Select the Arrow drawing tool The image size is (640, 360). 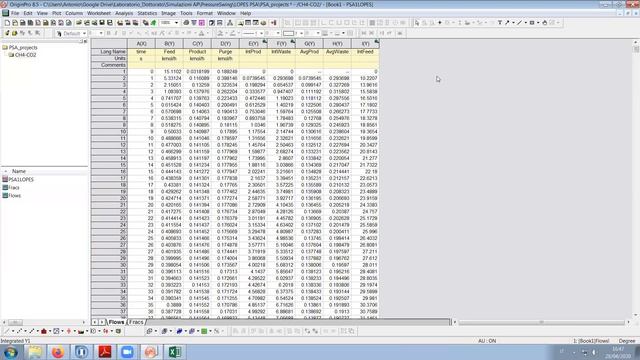click(x=507, y=23)
